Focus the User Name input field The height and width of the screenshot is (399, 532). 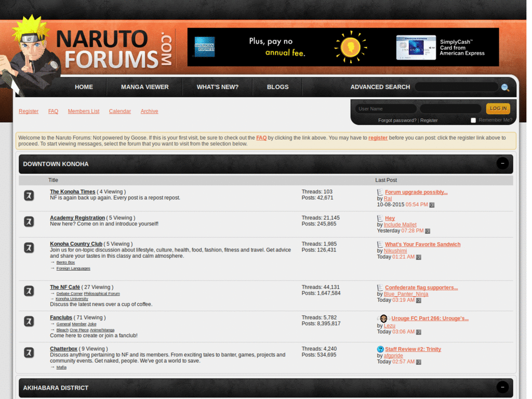click(386, 109)
